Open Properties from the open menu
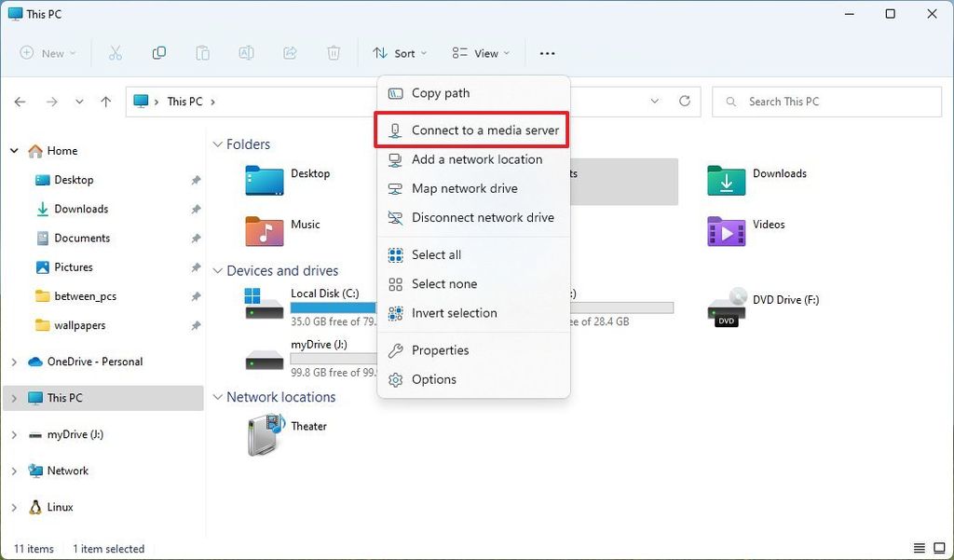Viewport: 954px width, 560px height. [x=440, y=350]
